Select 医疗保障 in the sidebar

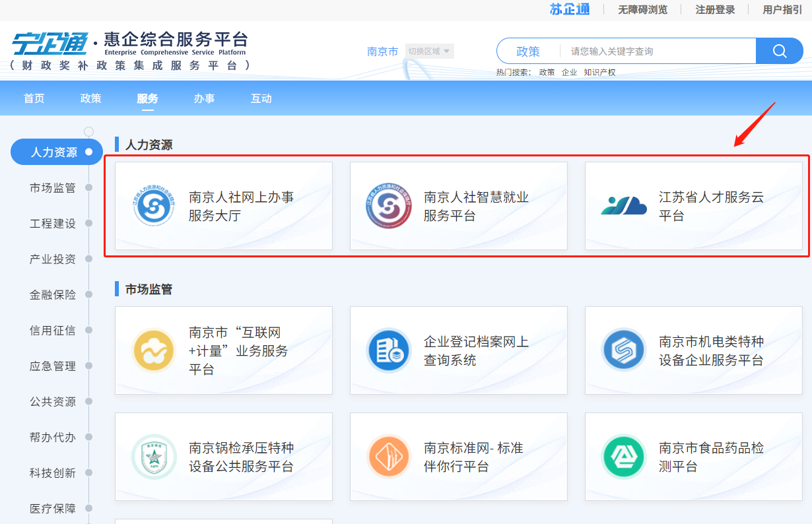[53, 509]
